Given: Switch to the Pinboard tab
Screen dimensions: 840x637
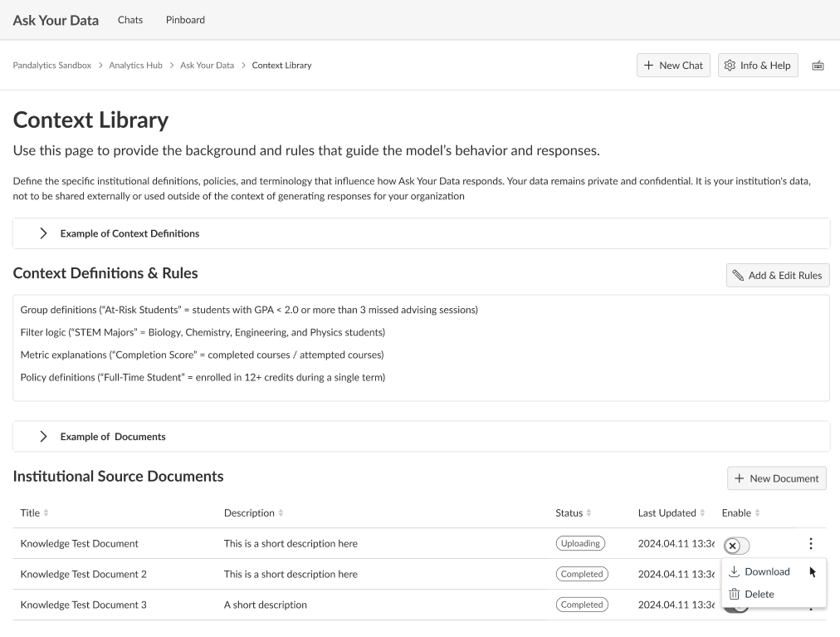Looking at the screenshot, I should coord(184,19).
